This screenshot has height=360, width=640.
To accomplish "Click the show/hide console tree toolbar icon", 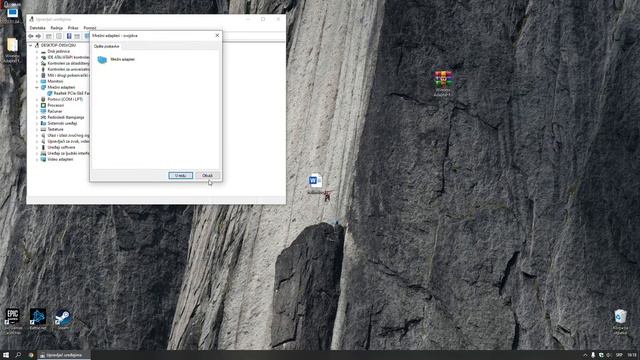I will point(49,36).
